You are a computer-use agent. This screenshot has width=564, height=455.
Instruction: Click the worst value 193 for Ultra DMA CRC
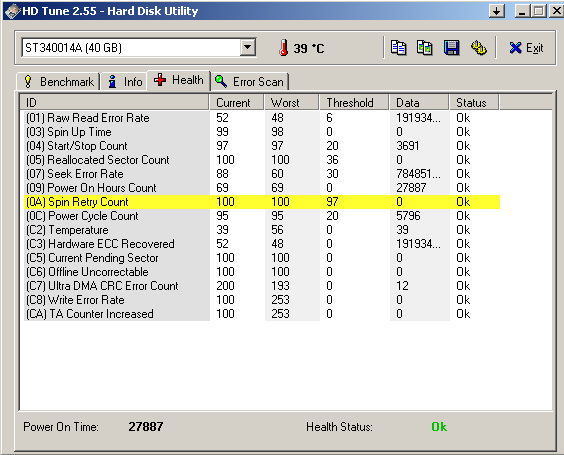point(280,286)
